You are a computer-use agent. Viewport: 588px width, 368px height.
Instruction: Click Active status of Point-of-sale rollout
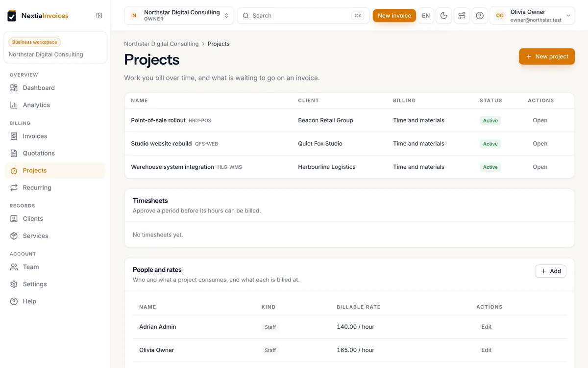(490, 120)
